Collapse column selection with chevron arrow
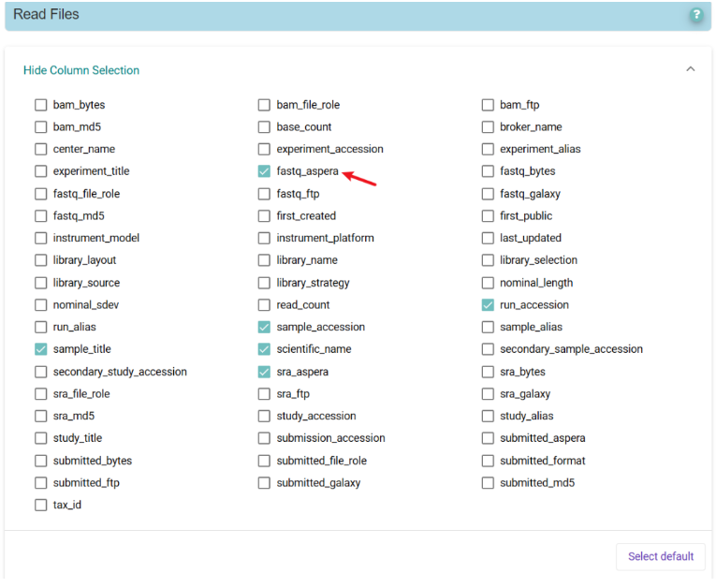This screenshot has width=716, height=588. click(691, 69)
